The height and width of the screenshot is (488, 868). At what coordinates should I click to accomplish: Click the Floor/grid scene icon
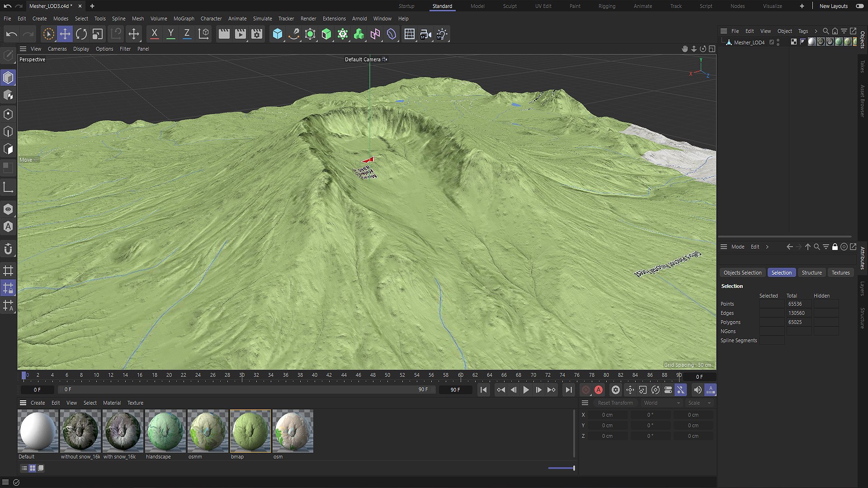(410, 34)
